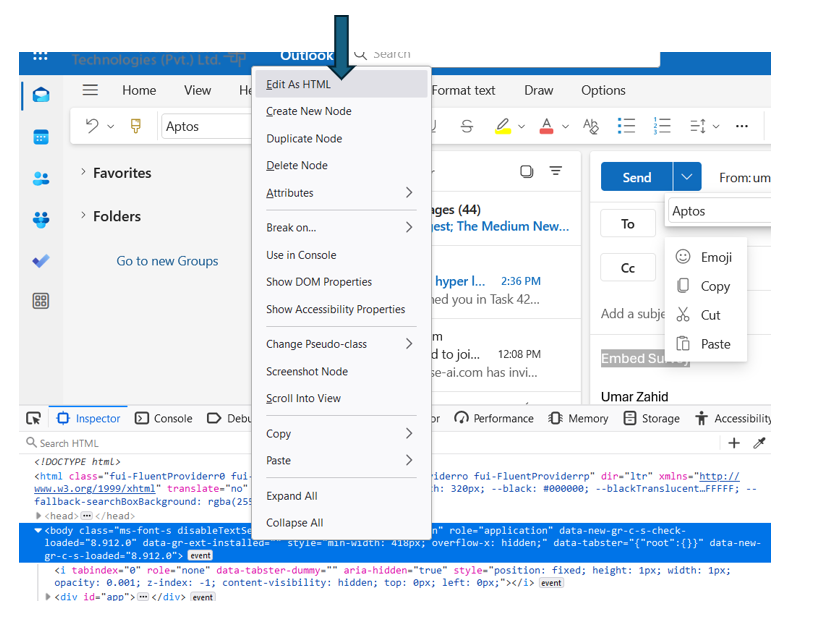This screenshot has width=835, height=620.
Task: Clear formatting with the eraser icon
Action: (591, 126)
